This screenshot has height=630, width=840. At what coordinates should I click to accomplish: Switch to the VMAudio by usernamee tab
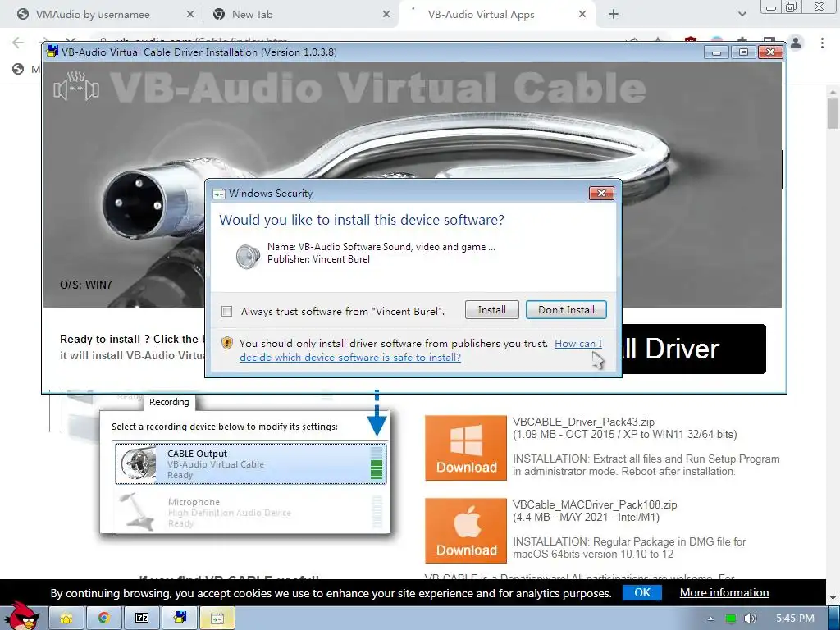[x=93, y=15]
